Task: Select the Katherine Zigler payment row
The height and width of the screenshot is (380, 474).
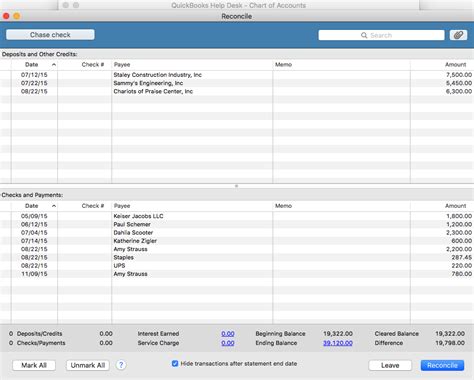Action: 237,241
